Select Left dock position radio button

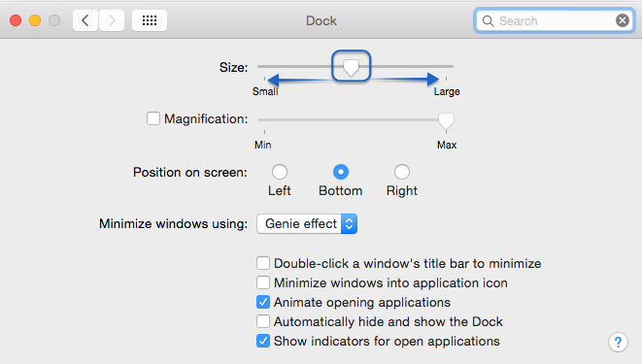[x=280, y=172]
